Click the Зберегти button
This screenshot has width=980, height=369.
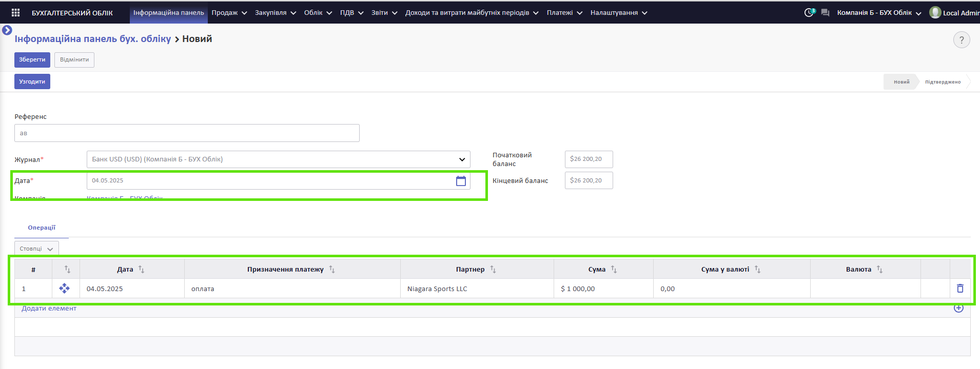(32, 59)
